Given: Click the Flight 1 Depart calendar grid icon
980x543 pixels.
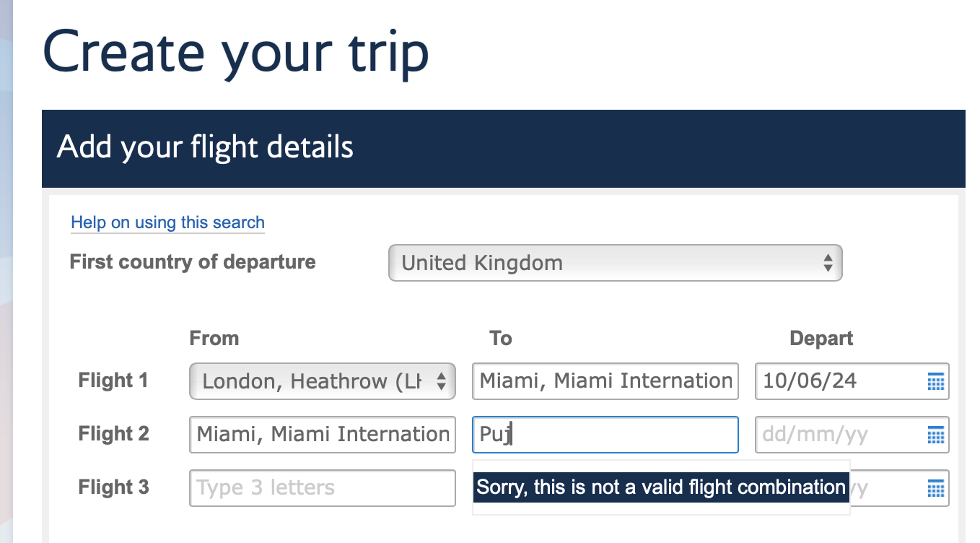Looking at the screenshot, I should pos(935,381).
